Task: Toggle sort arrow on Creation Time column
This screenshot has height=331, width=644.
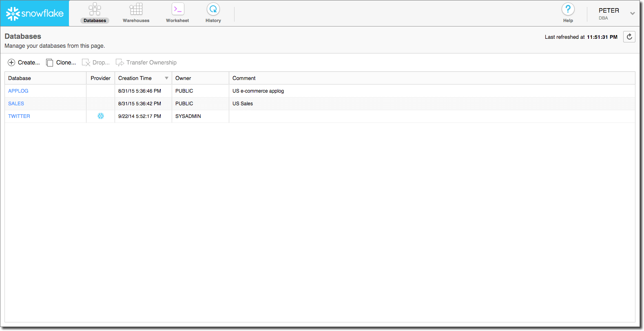Action: (x=166, y=78)
